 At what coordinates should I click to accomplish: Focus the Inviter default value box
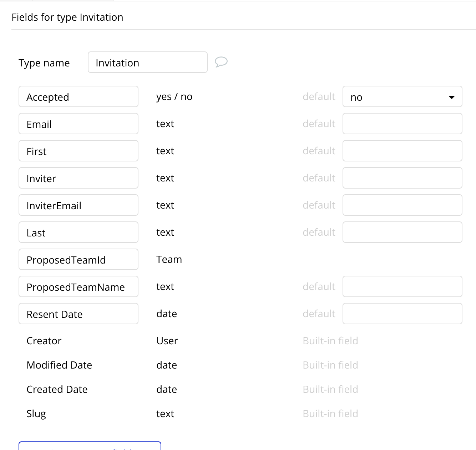pyautogui.click(x=402, y=178)
